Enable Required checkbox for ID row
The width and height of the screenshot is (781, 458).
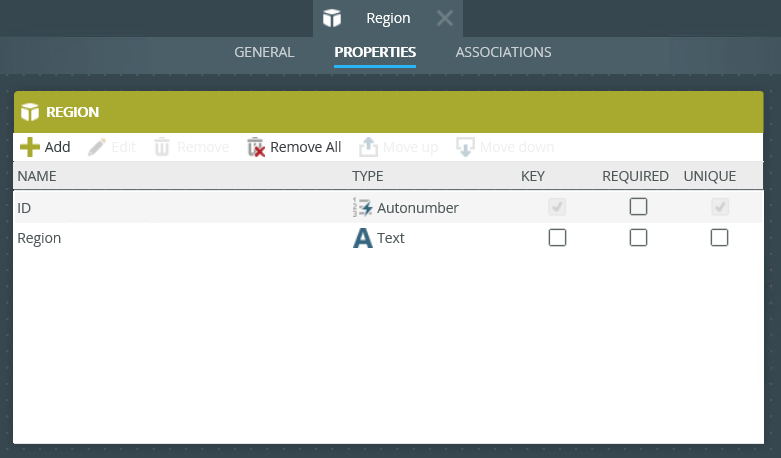click(638, 207)
